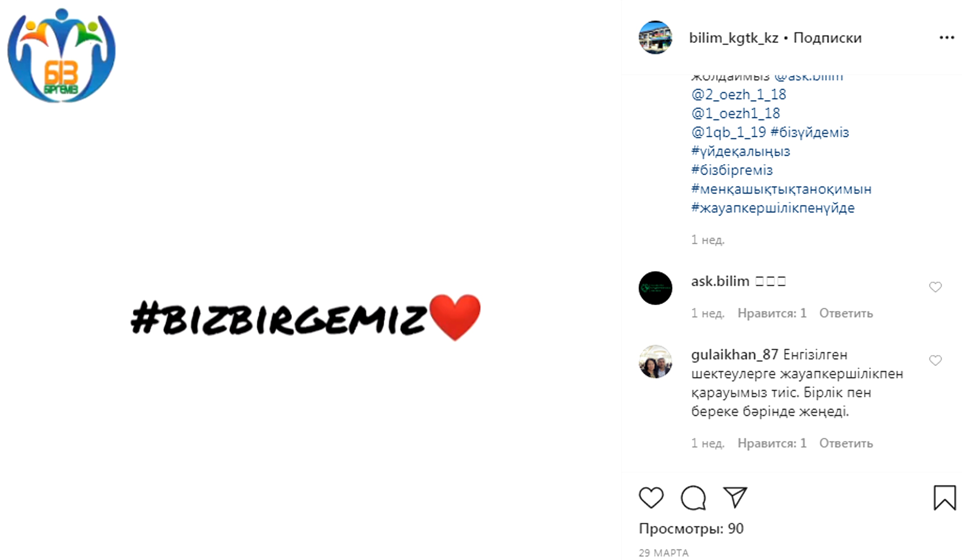Like the ask.bilim comment

pyautogui.click(x=935, y=287)
